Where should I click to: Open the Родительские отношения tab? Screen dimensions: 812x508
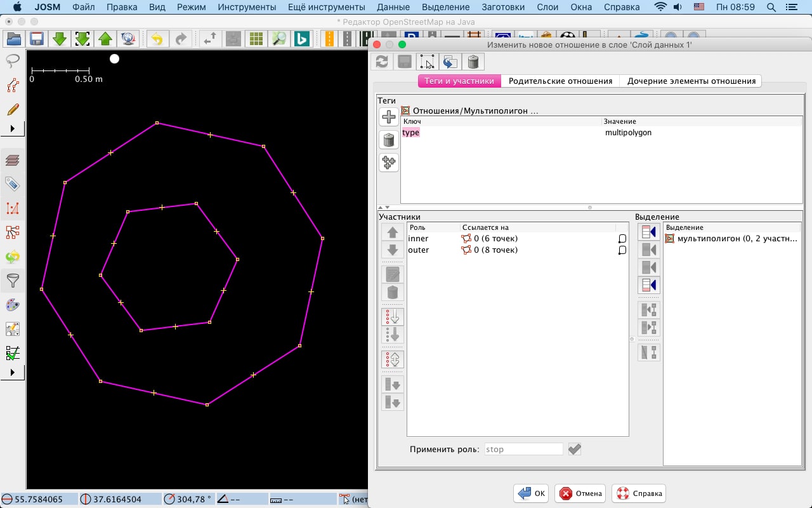(560, 81)
